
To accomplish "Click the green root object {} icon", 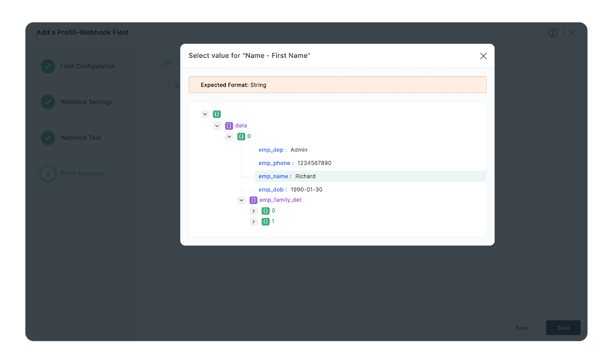I will coord(217,114).
